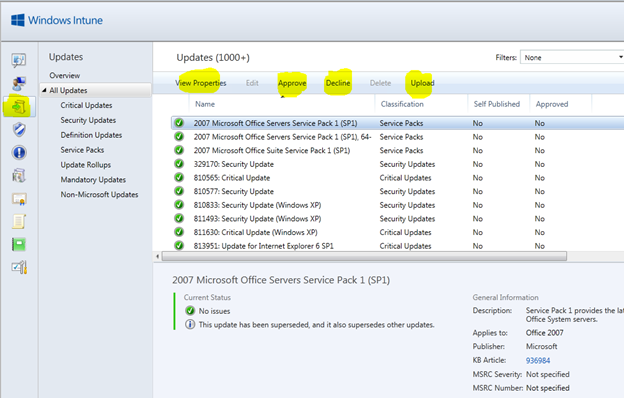
Task: Select row 2007 Microsoft Office Servers SP1, 64-
Action: pos(398,137)
